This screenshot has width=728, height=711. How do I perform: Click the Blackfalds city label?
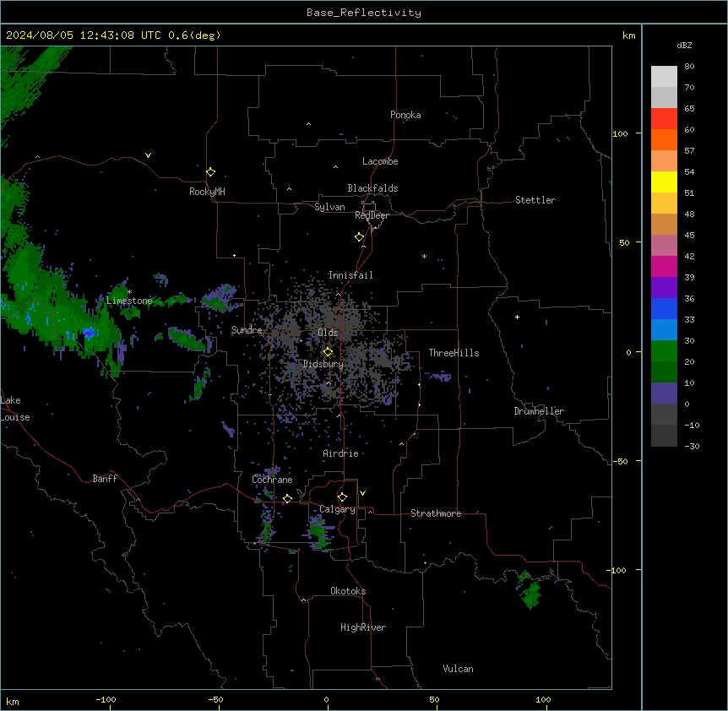372,188
